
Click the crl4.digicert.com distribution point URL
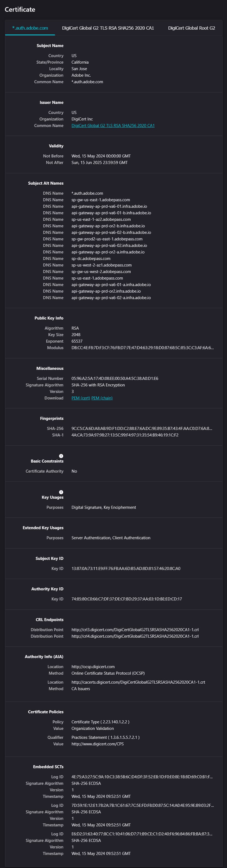coord(135,636)
